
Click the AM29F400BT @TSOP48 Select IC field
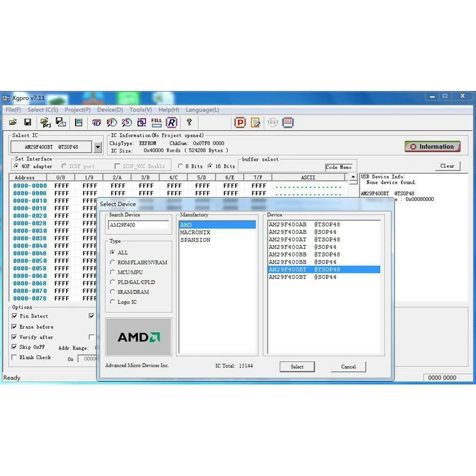[x=51, y=147]
